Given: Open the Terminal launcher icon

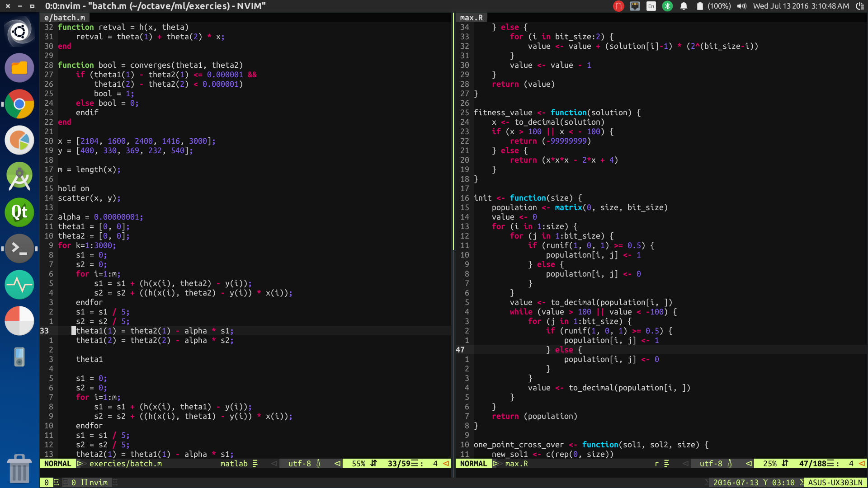Looking at the screenshot, I should point(19,249).
